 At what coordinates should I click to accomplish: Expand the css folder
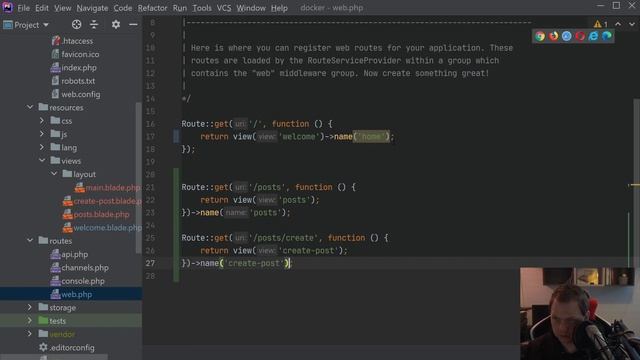pyautogui.click(x=42, y=120)
